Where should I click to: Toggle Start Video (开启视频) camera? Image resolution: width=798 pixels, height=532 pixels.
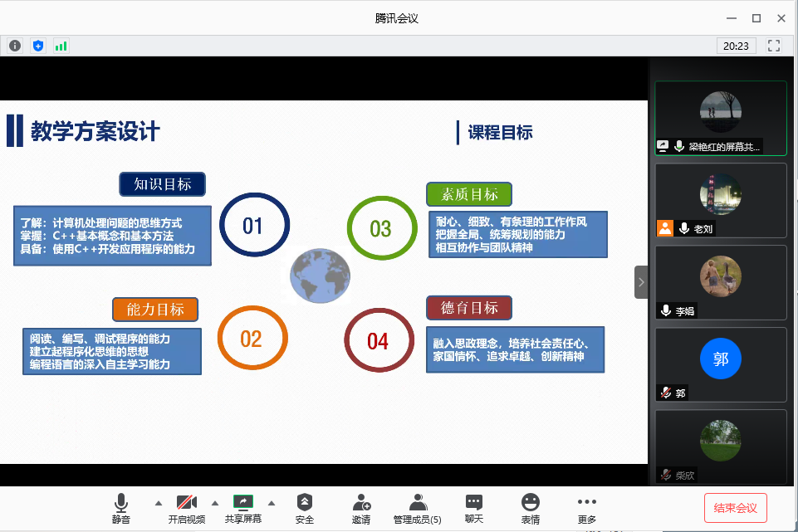pos(186,508)
